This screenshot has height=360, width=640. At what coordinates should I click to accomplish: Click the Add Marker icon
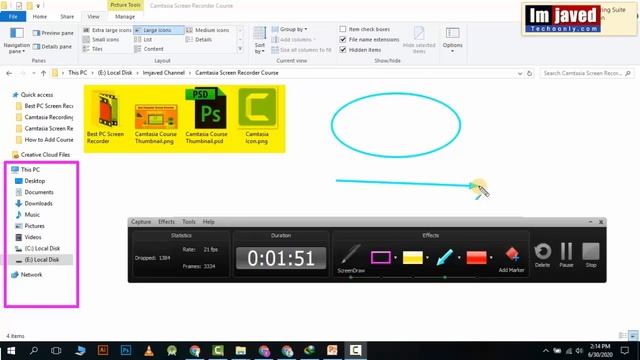click(x=511, y=259)
